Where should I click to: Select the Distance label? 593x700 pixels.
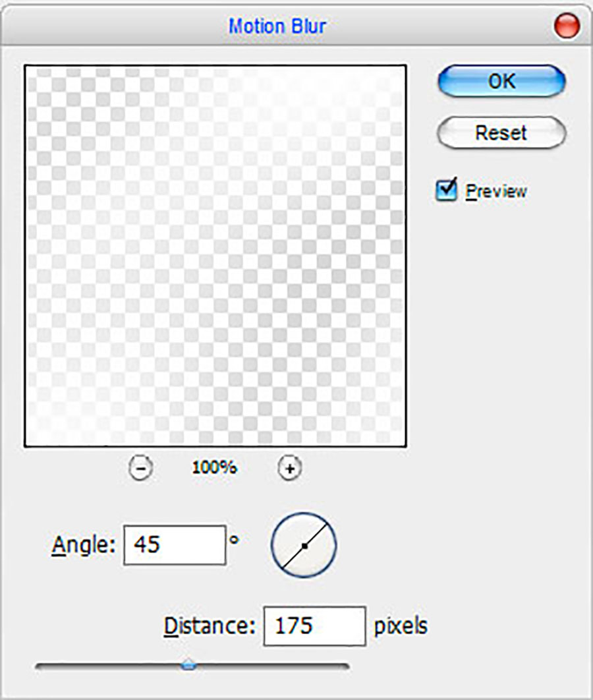pyautogui.click(x=210, y=626)
